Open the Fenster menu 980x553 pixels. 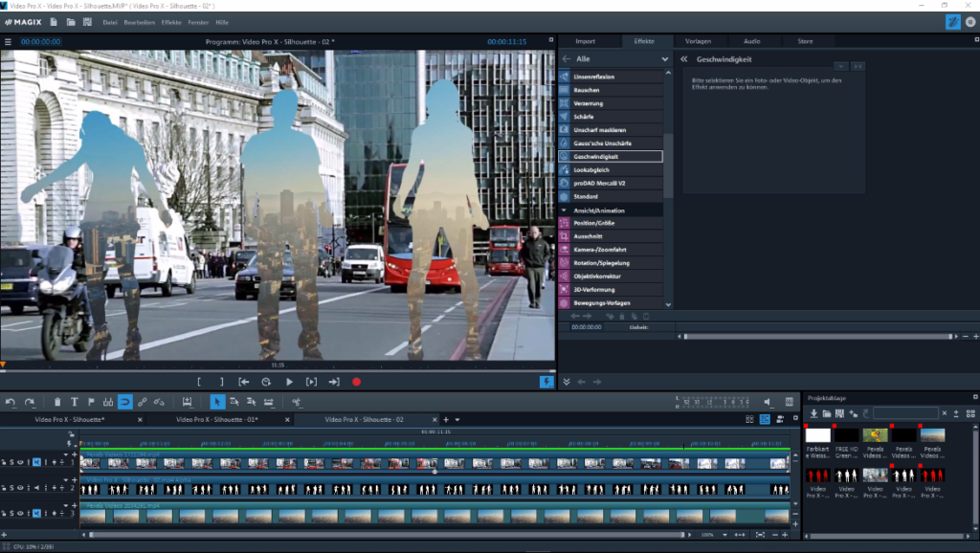pyautogui.click(x=198, y=23)
